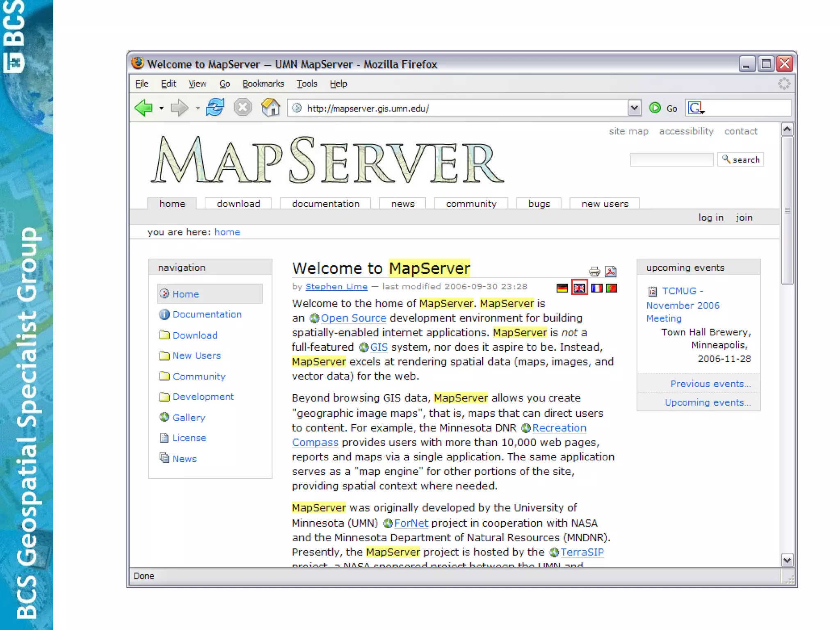Click the Reload page icon
Image resolution: width=840 pixels, height=630 pixels.
tap(215, 108)
